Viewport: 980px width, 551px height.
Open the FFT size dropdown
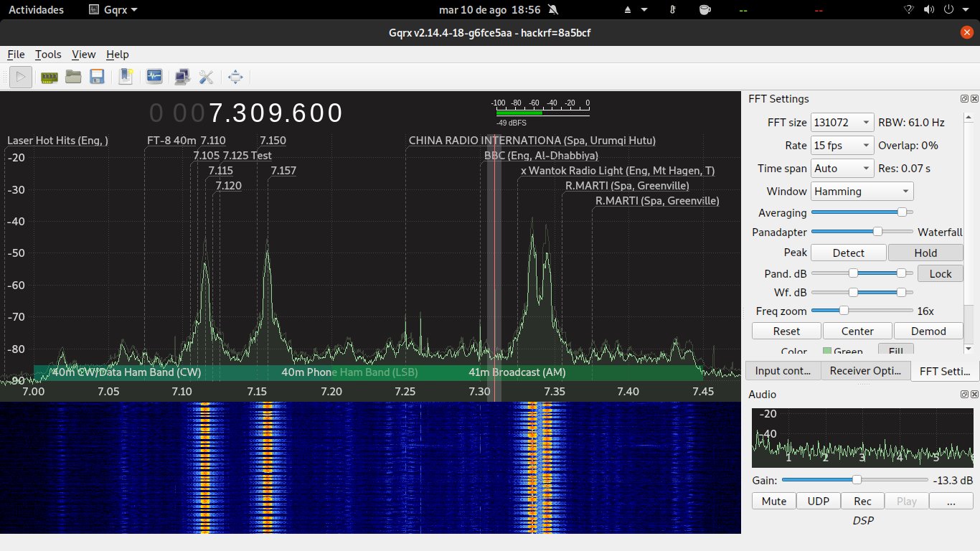click(842, 122)
